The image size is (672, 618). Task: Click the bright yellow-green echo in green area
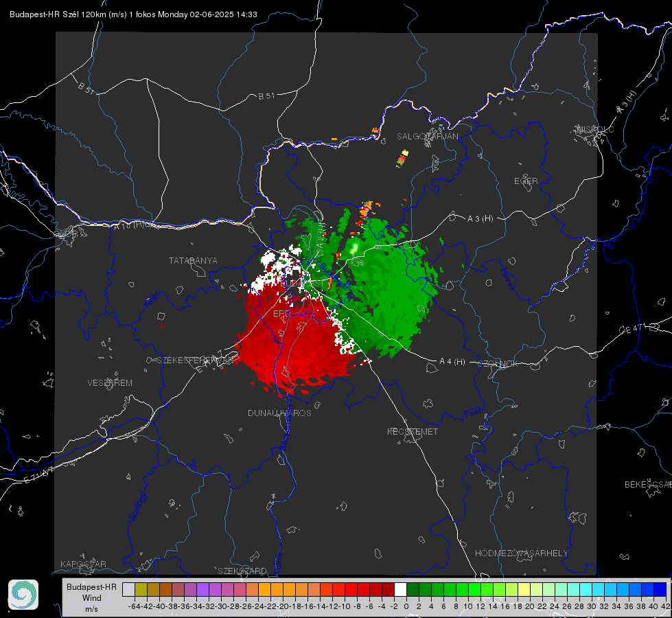(x=354, y=248)
